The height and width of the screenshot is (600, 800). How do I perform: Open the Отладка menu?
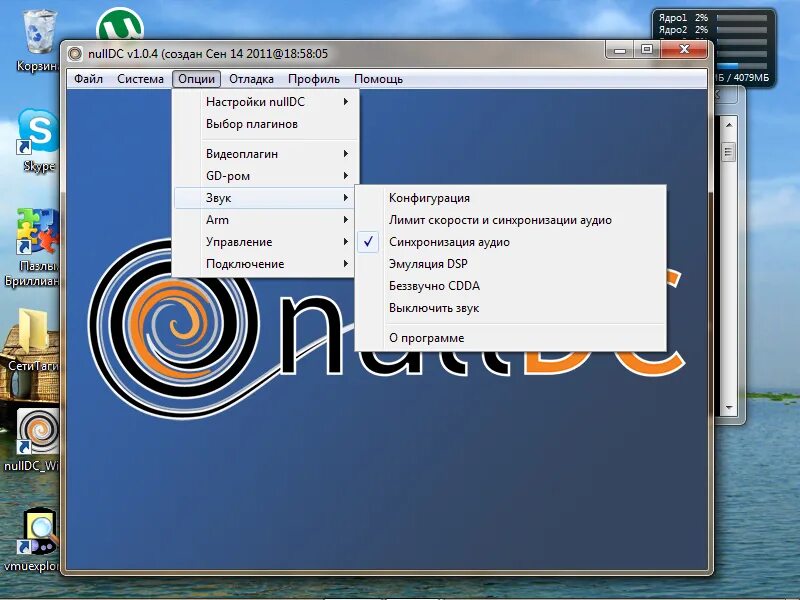[x=251, y=79]
